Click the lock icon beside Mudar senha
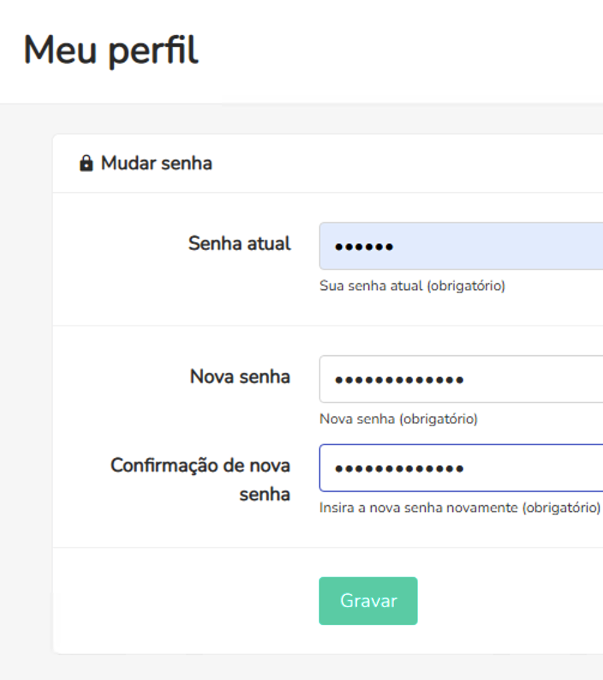Screen dimensions: 603x680 pos(86,163)
